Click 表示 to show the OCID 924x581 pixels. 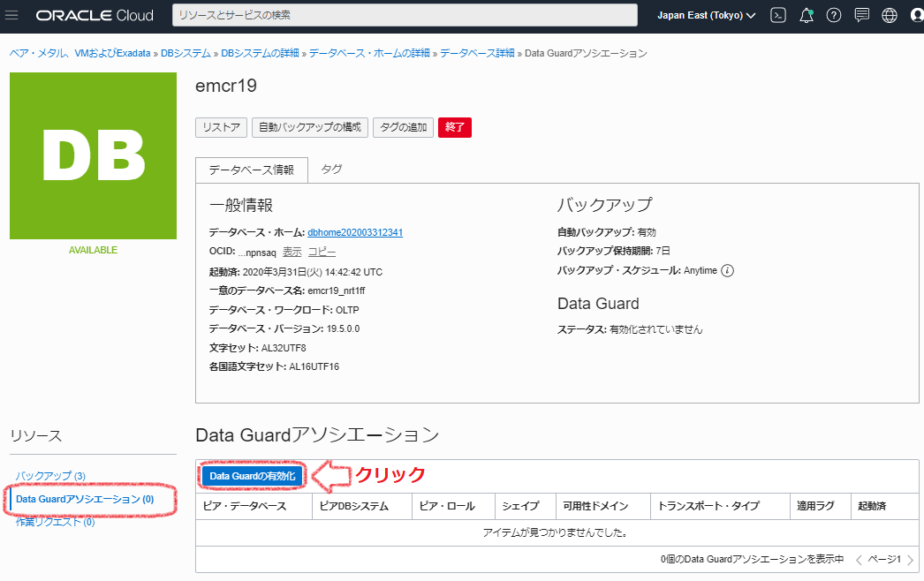point(292,252)
